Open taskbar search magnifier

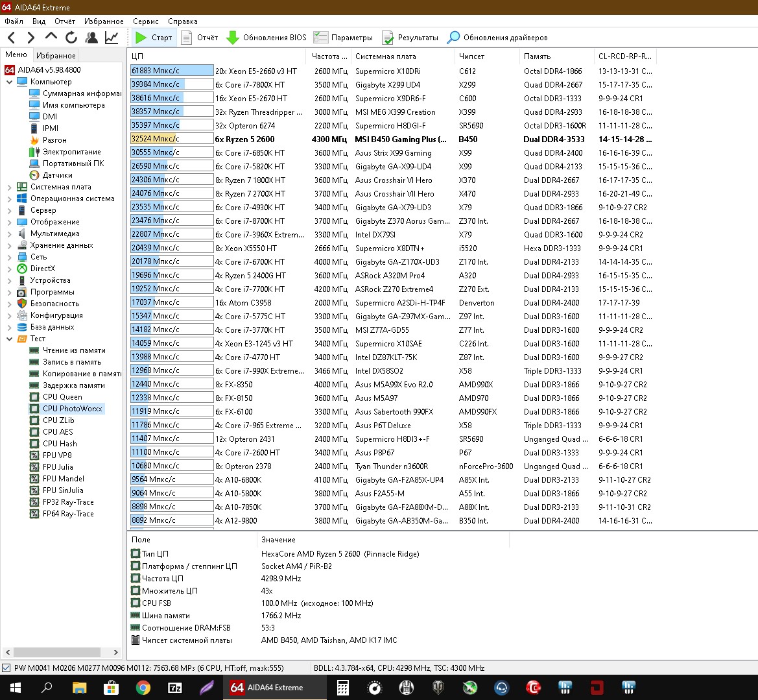pos(47,688)
